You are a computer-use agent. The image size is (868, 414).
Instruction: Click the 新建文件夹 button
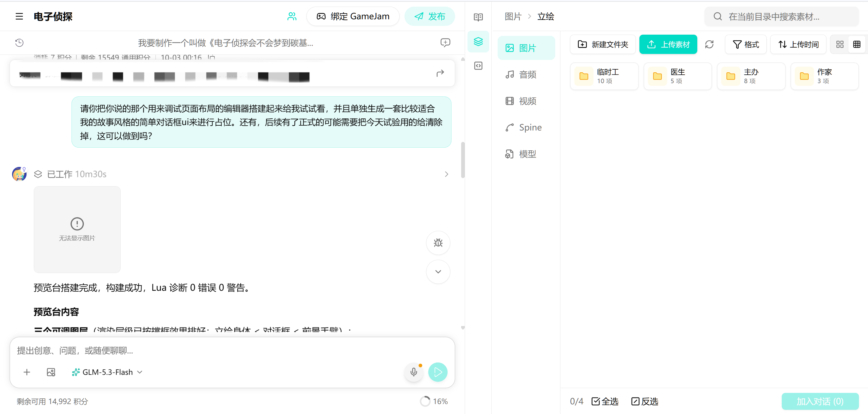coord(603,44)
